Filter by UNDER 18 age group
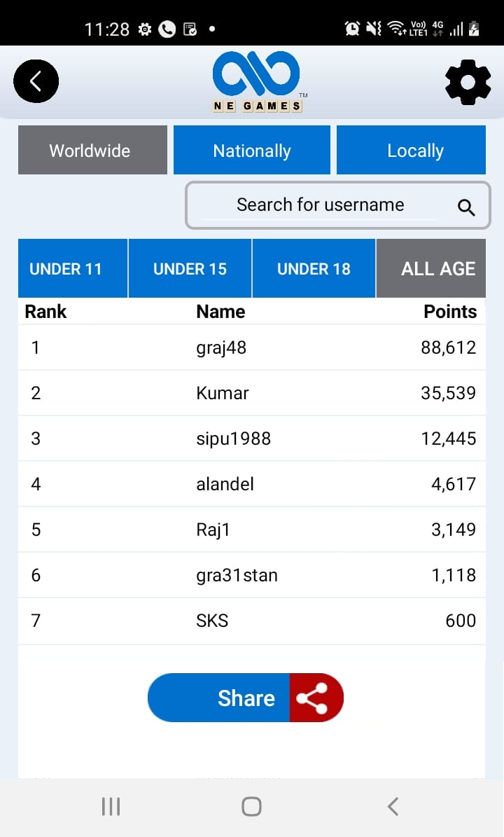 pos(314,268)
